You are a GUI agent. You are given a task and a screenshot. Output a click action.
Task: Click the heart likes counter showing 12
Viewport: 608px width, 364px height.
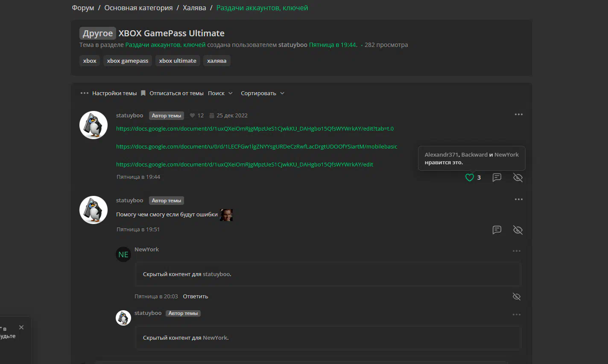click(197, 116)
